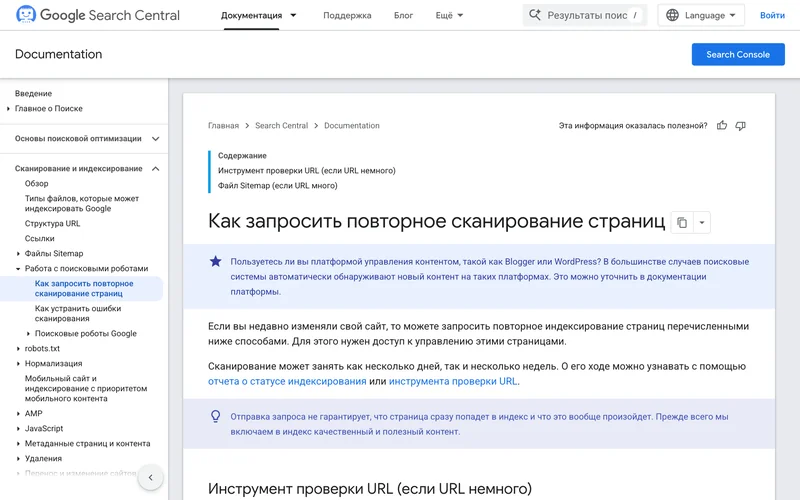Image resolution: width=800 pixels, height=500 pixels.
Task: Expand Основы поисковой оптимизации section
Action: 156,139
